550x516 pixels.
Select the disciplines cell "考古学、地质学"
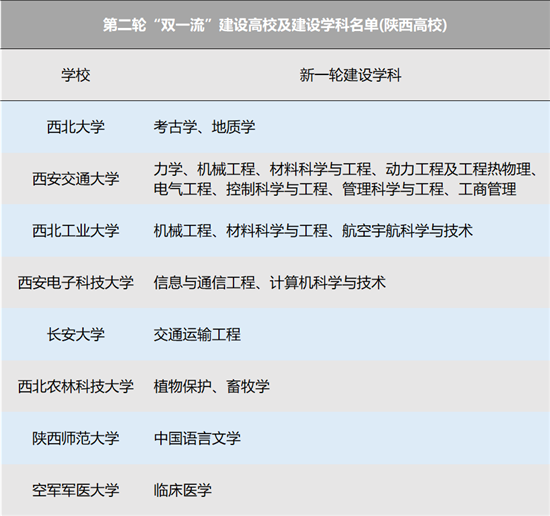(204, 127)
